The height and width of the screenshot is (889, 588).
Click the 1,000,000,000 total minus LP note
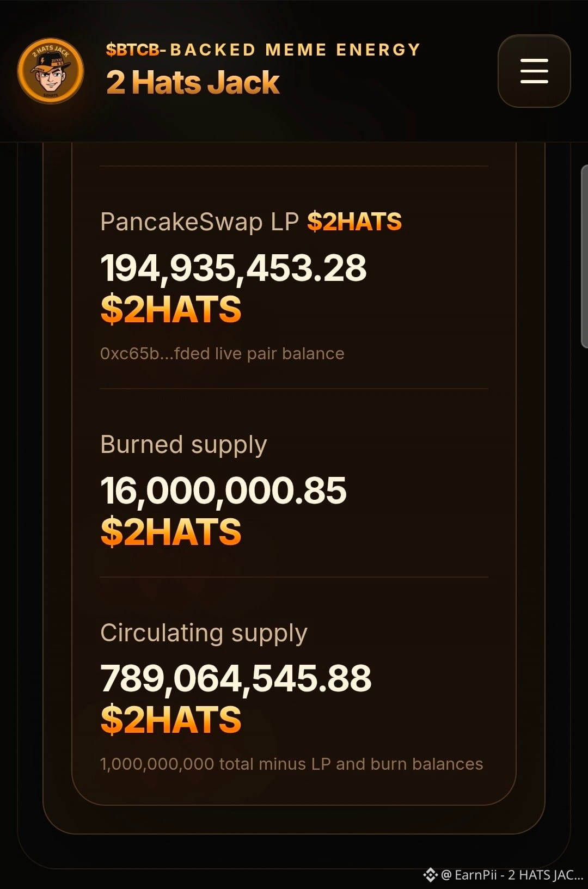[292, 764]
